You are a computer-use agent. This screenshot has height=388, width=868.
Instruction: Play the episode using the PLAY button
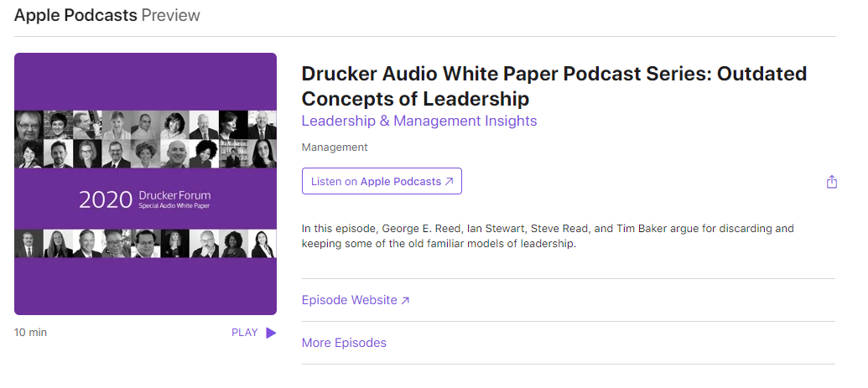point(253,333)
